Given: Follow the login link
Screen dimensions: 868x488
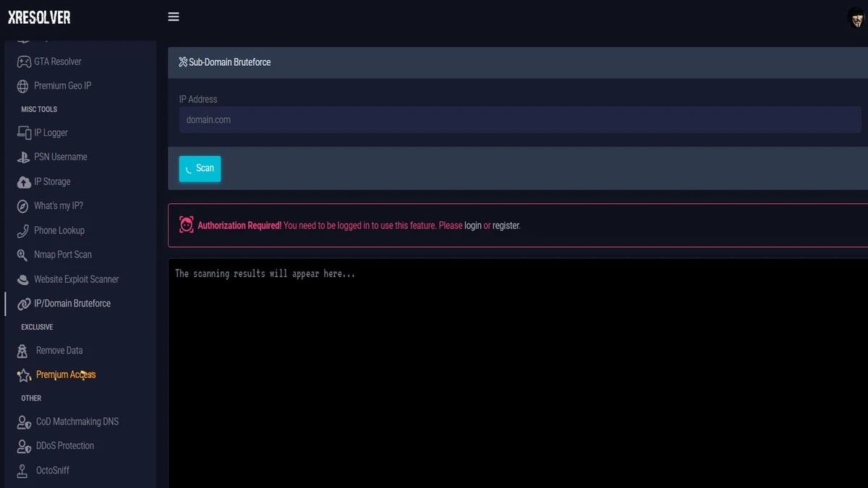Looking at the screenshot, I should coord(472,226).
